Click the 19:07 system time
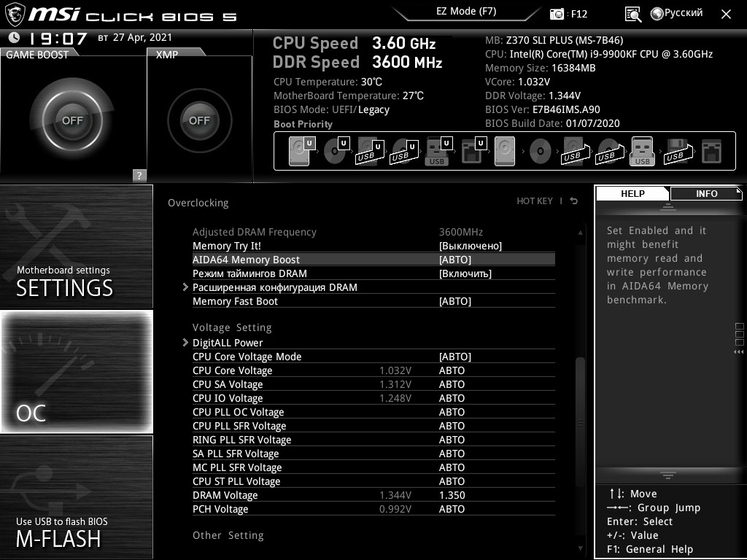The height and width of the screenshot is (560, 747). 58,39
